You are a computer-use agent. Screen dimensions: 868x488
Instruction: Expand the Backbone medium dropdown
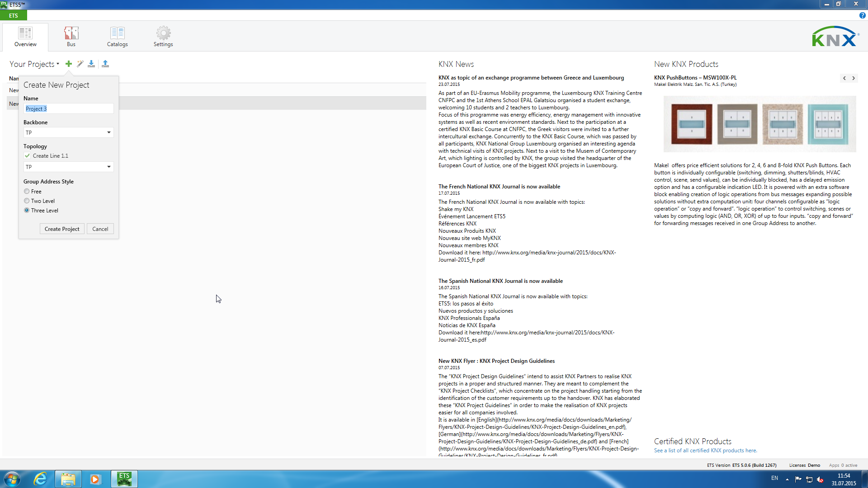click(108, 132)
